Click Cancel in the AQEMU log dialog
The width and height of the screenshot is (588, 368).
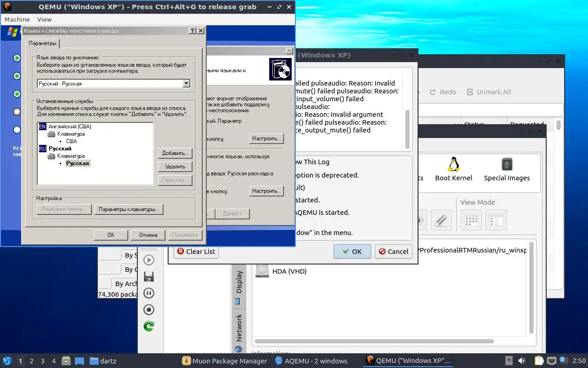click(393, 251)
